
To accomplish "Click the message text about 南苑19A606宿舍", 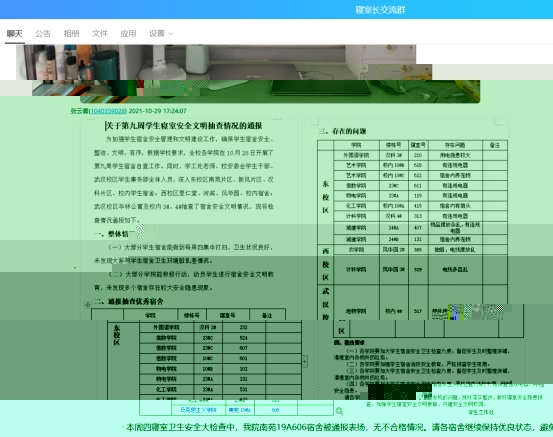I will (x=339, y=427).
